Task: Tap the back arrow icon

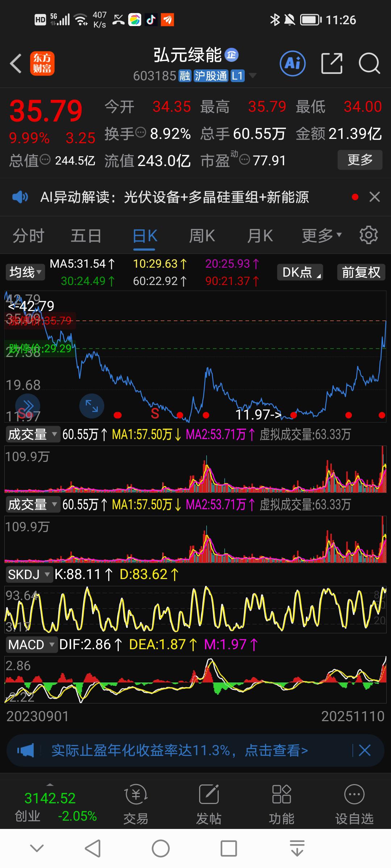Action: pyautogui.click(x=16, y=64)
